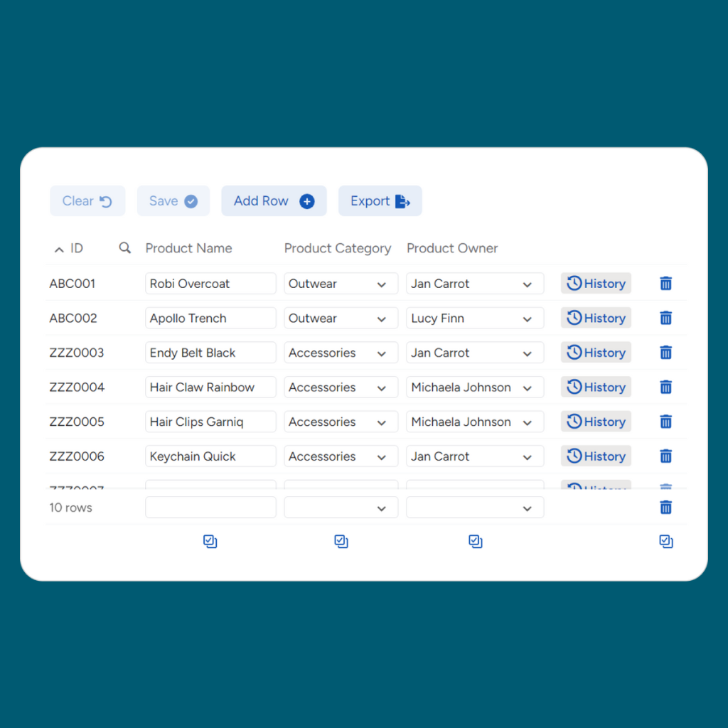This screenshot has width=728, height=728.
Task: Delete the Hair Claw Rainbow row
Action: pos(665,387)
